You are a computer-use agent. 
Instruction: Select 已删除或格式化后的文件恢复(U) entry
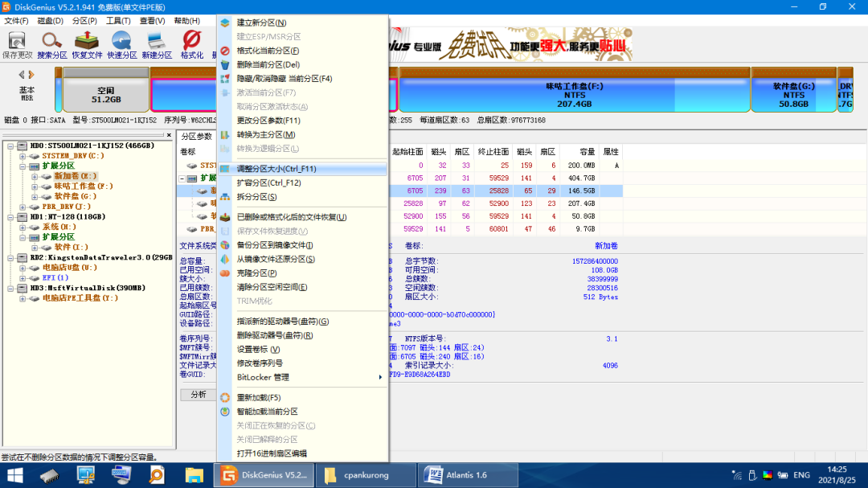point(303,217)
